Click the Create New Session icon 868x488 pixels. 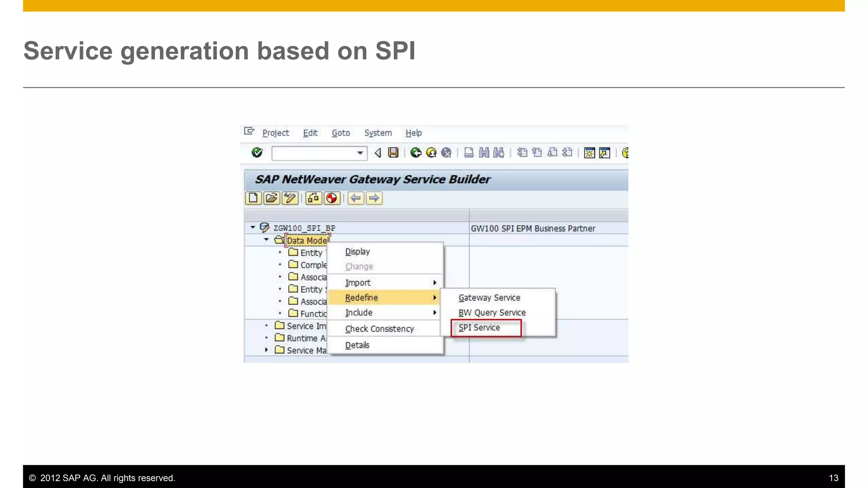pyautogui.click(x=590, y=152)
